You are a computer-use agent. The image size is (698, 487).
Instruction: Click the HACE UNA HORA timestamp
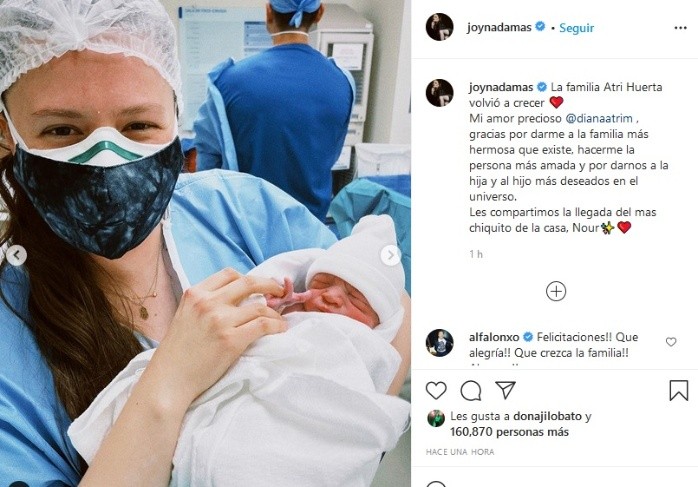tap(460, 452)
